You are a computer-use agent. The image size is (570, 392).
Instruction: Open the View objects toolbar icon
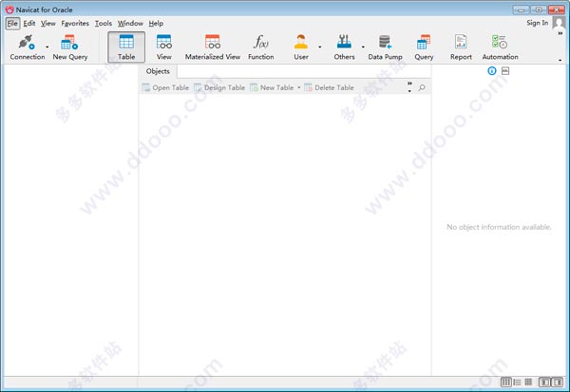pyautogui.click(x=164, y=47)
